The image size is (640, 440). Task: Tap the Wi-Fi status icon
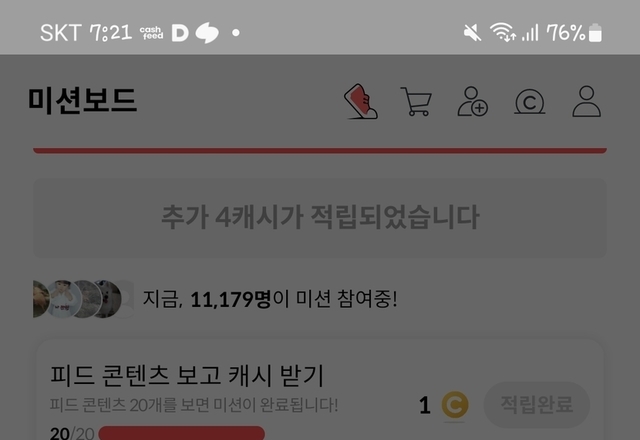tap(502, 32)
